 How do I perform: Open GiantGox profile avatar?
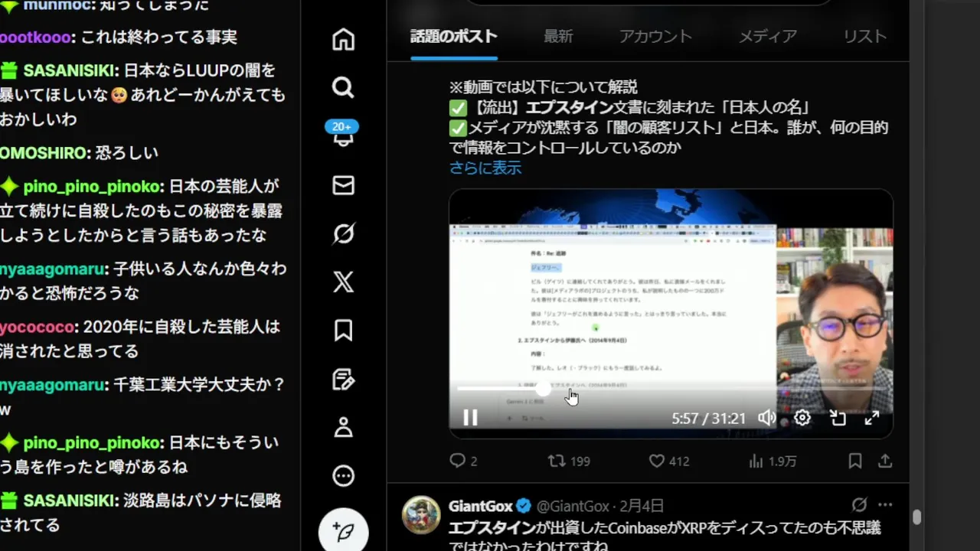click(421, 515)
